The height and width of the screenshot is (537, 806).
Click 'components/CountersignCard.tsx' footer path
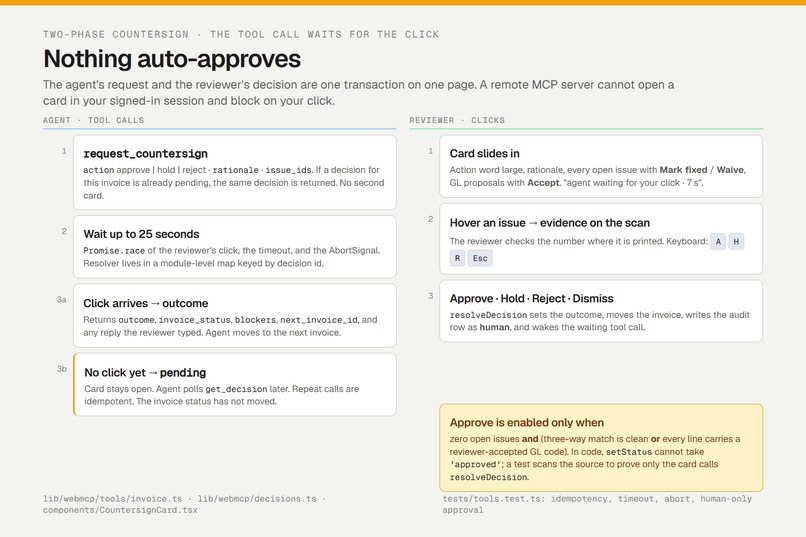[120, 510]
